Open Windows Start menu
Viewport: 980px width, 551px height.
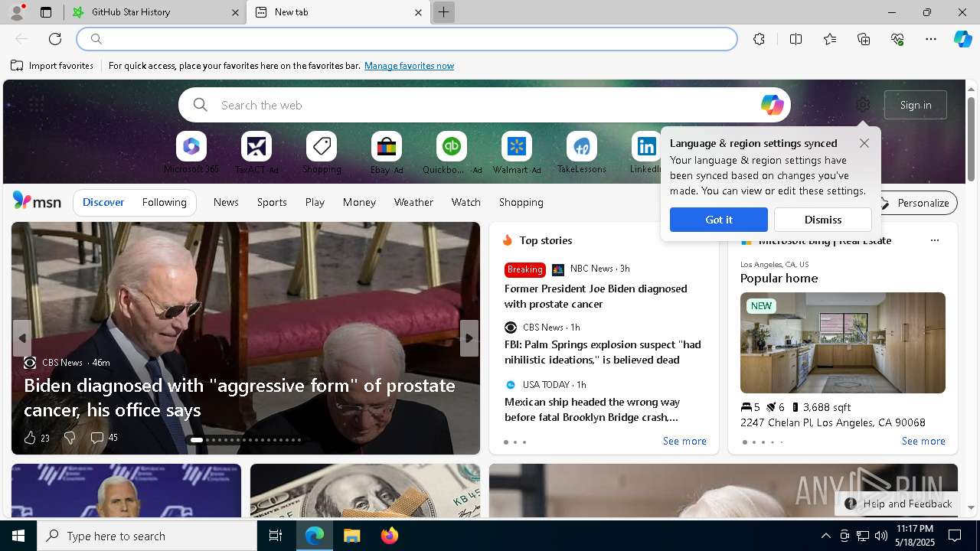[18, 536]
